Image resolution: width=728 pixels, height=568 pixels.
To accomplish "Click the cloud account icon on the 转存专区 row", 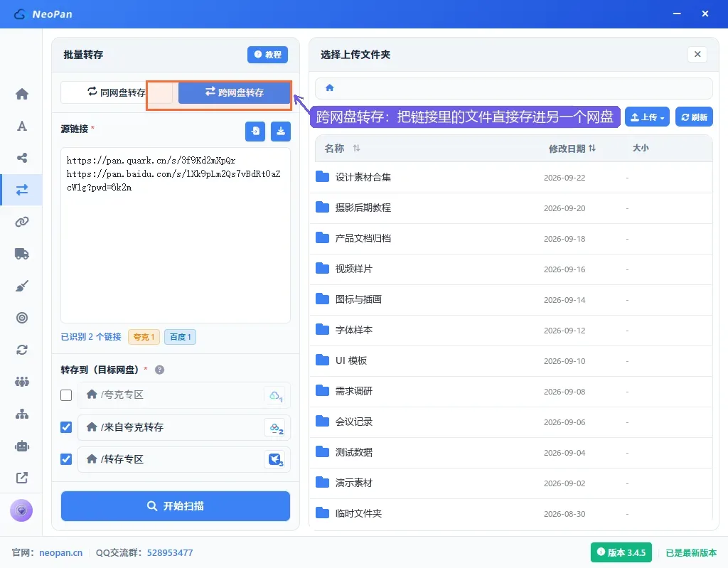I will pos(276,460).
